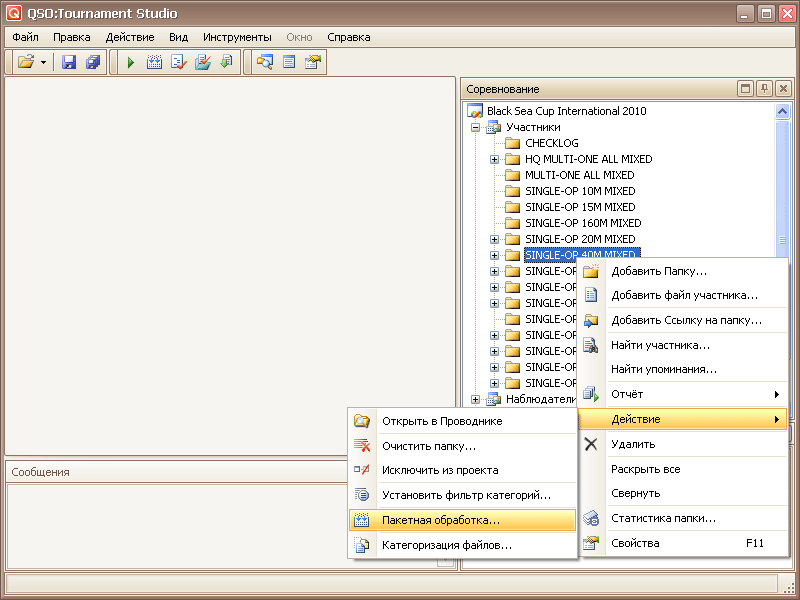
Task: Click Удалить with the X icon
Action: click(633, 444)
